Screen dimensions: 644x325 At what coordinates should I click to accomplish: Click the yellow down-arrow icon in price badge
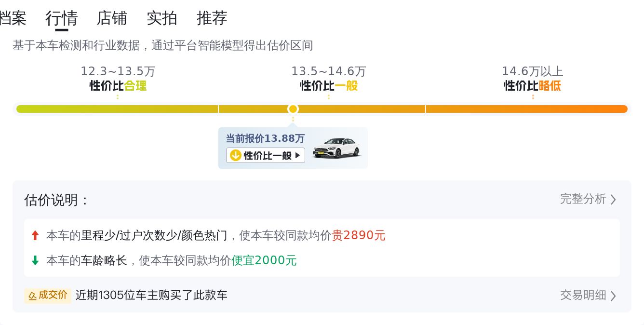[x=235, y=155]
